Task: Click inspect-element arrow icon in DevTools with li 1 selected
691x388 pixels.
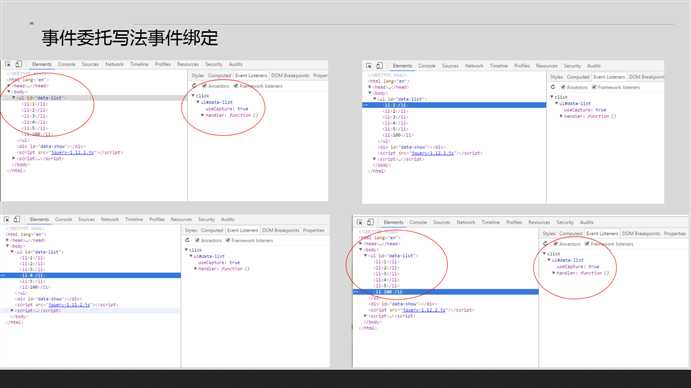Action: [x=369, y=66]
